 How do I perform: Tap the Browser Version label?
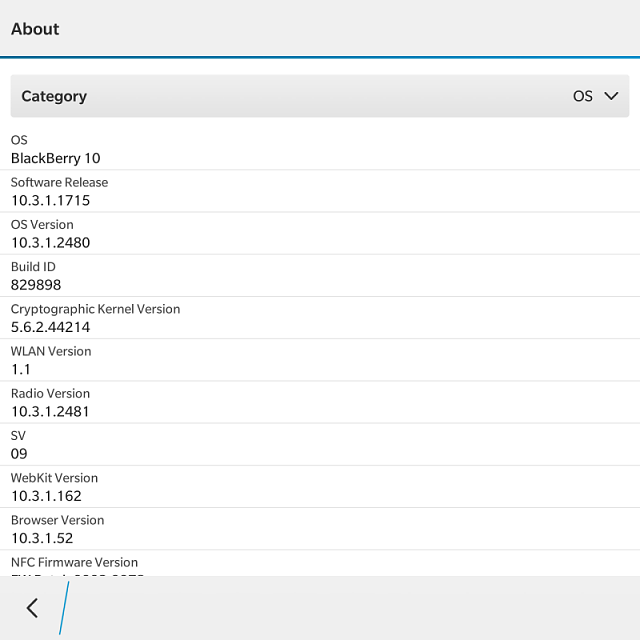click(58, 520)
